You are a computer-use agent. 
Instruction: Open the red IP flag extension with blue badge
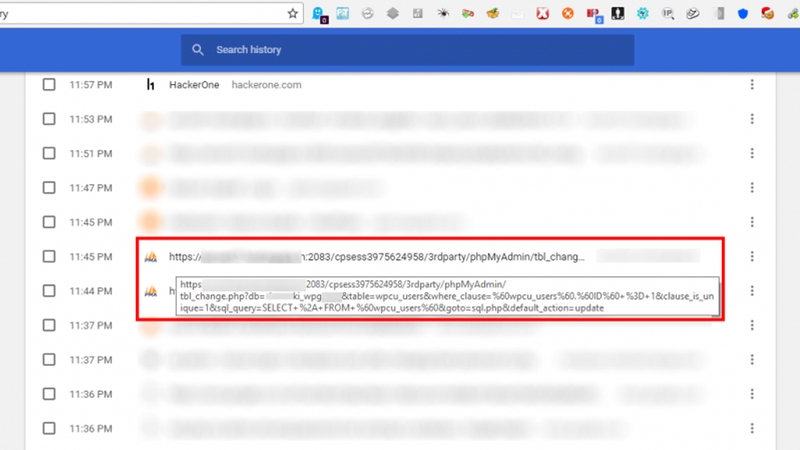(x=594, y=15)
